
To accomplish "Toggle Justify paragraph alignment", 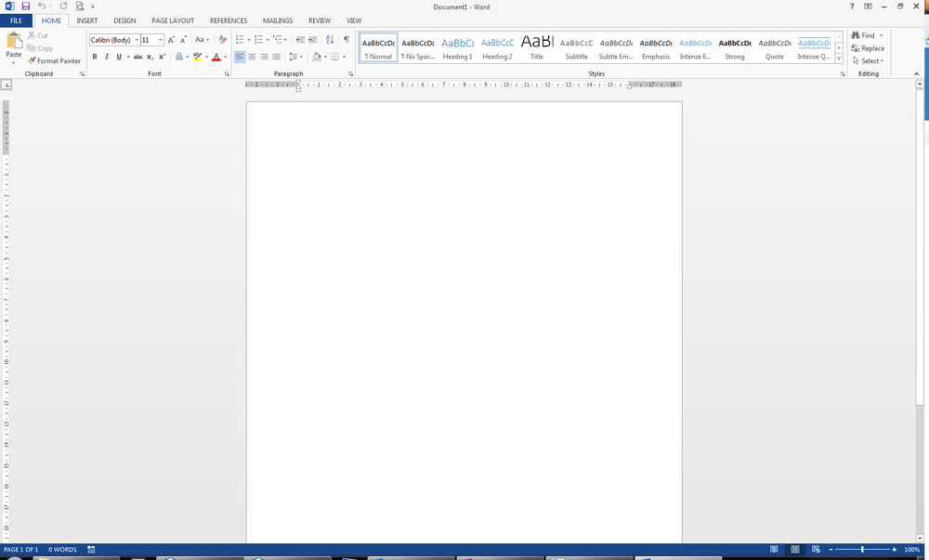I will coord(276,57).
